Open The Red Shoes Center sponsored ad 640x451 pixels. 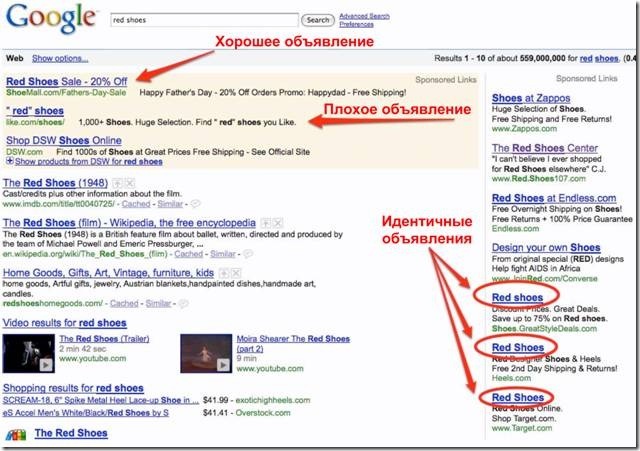click(544, 148)
